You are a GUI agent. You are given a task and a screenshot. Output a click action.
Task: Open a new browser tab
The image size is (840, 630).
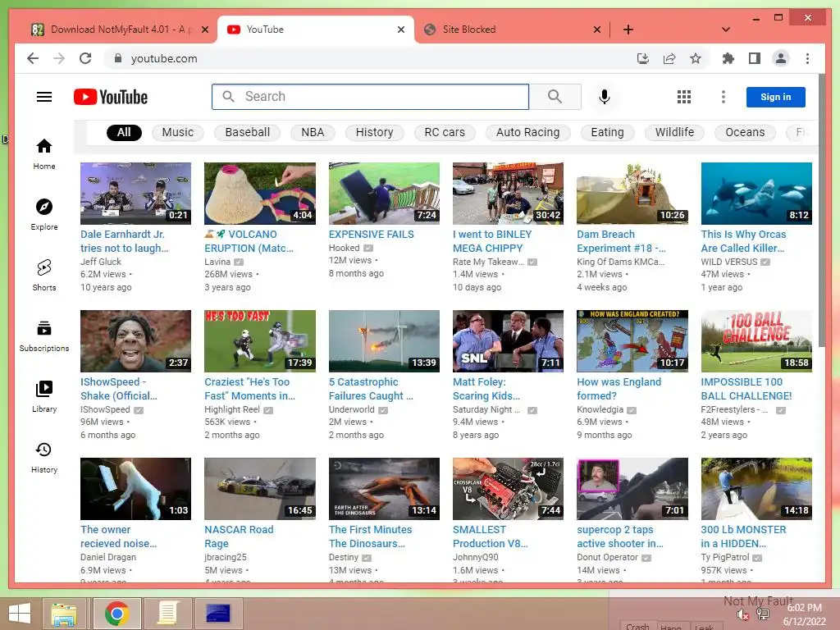tap(628, 30)
